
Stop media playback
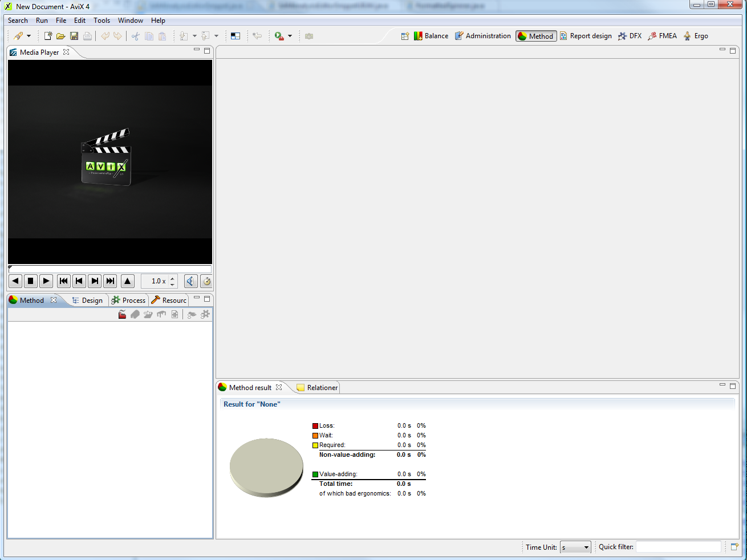click(x=31, y=281)
